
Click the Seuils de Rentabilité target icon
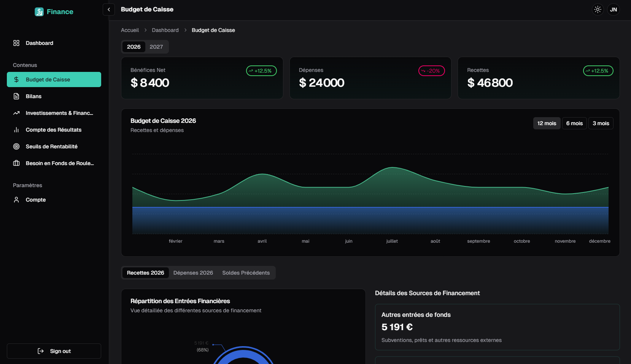16,146
